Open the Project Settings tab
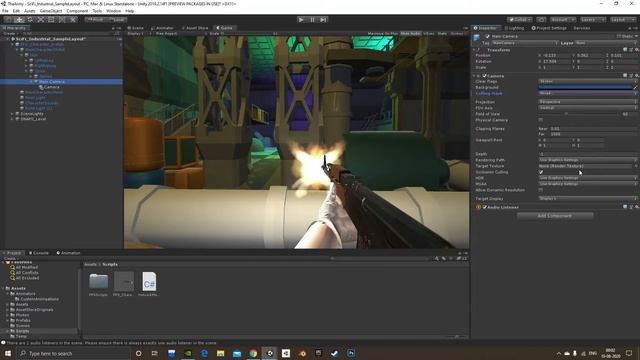Screen dimensions: 640x360 [x=549, y=28]
